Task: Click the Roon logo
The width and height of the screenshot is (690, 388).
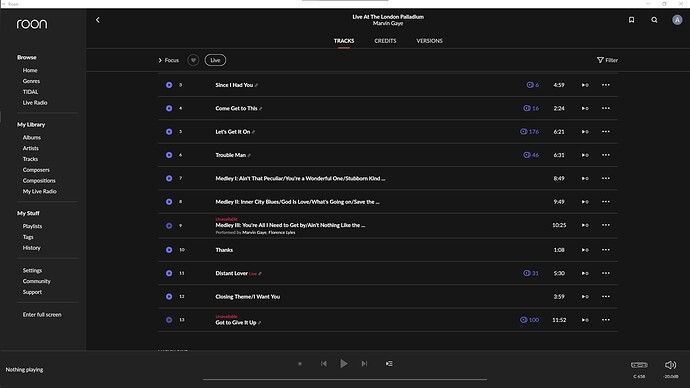Action: (32, 24)
